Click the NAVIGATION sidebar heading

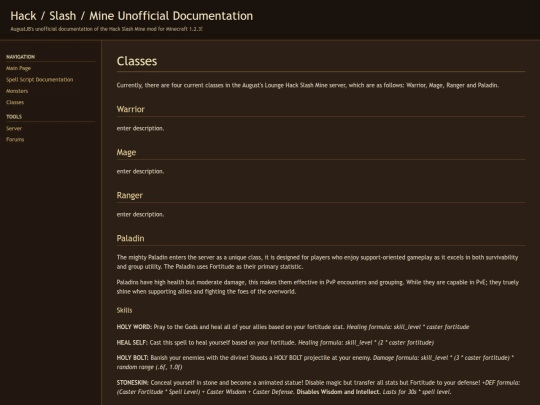(x=20, y=57)
